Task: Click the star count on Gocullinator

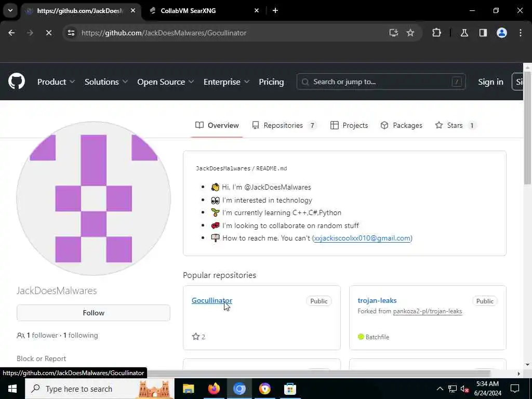Action: 198,337
